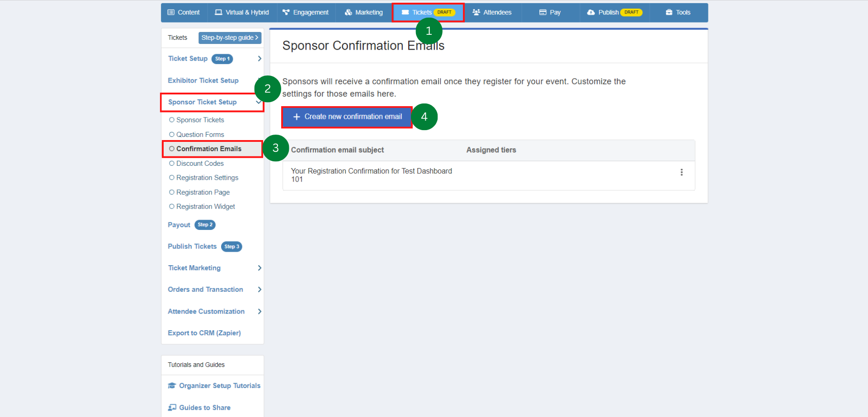Image resolution: width=868 pixels, height=417 pixels.
Task: Expand the Ticket Marketing section
Action: [x=259, y=268]
